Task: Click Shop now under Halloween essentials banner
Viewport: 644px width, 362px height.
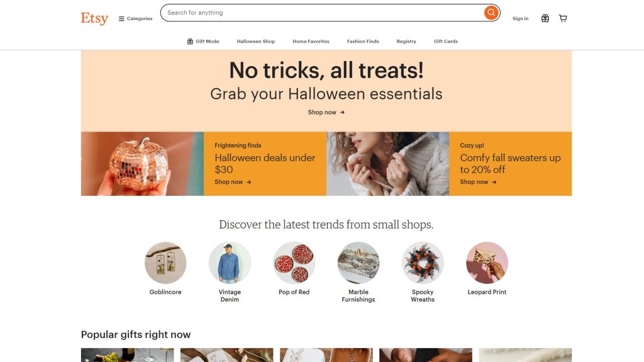Action: pyautogui.click(x=326, y=112)
